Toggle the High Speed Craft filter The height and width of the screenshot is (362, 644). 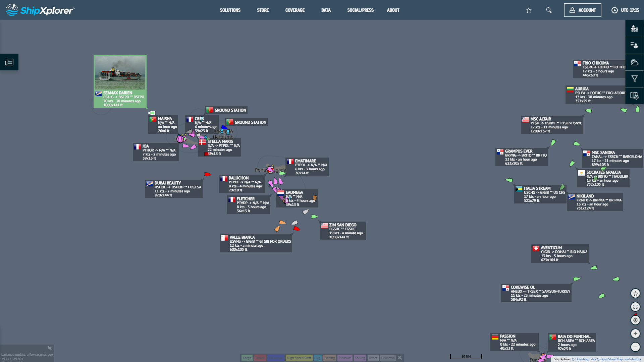[x=299, y=358]
